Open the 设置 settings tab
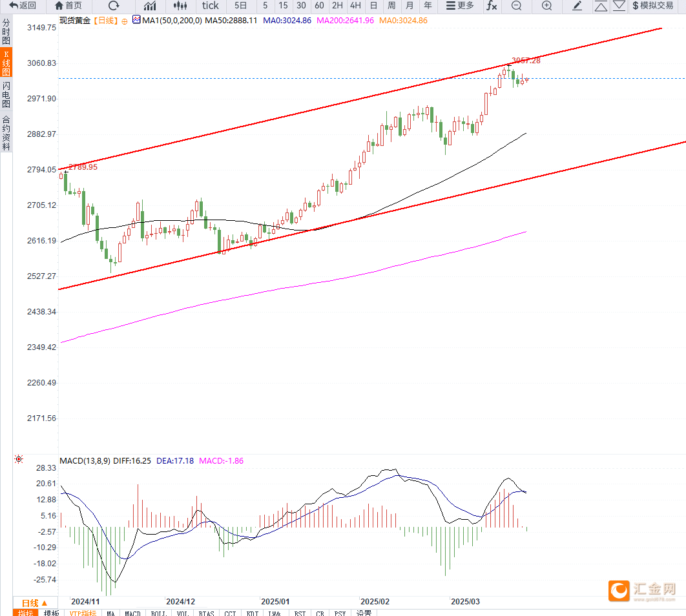This screenshot has width=686, height=616. pos(364,613)
